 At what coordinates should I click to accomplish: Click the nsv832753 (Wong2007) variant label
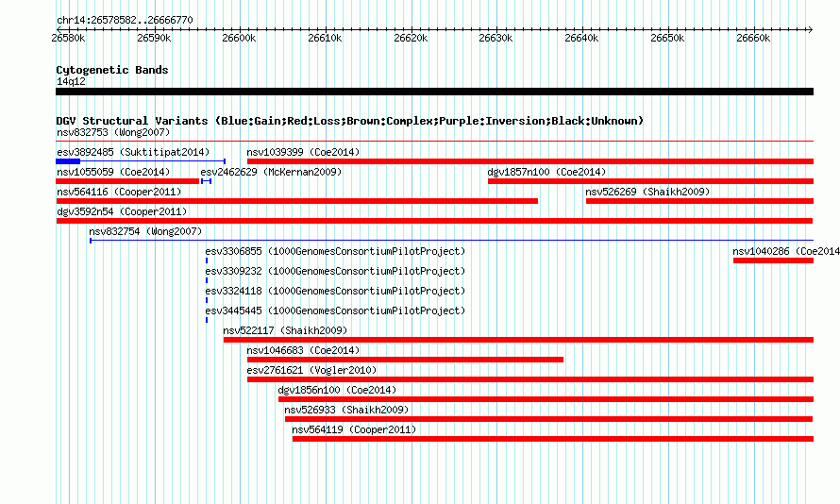[x=113, y=132]
